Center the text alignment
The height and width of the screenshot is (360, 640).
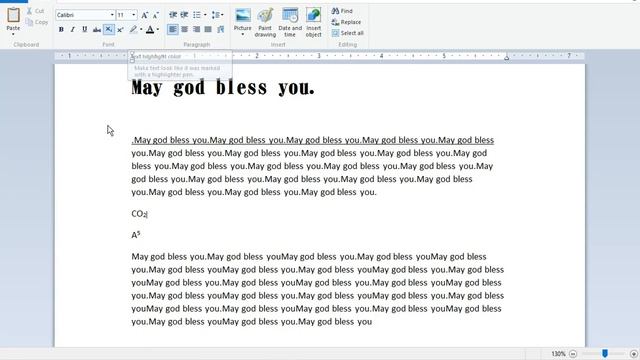point(184,29)
